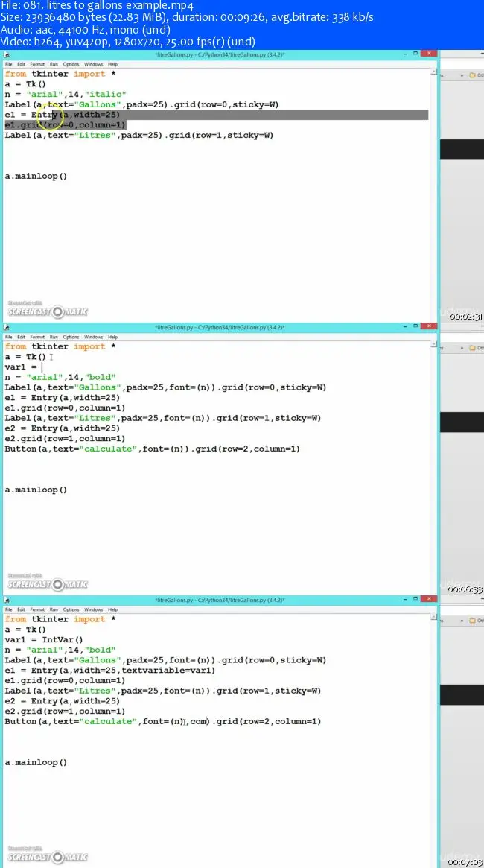
Task: Open Run menu in the 00:02:31 frame window
Action: coord(54,64)
